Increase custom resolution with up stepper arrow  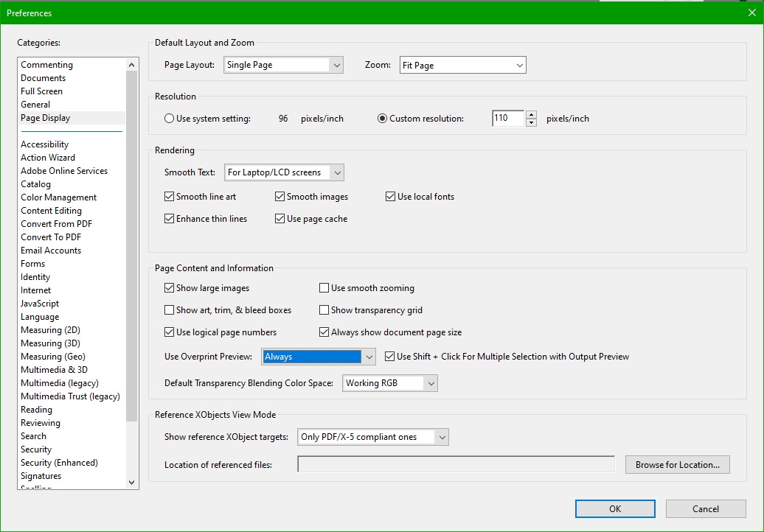coord(531,114)
